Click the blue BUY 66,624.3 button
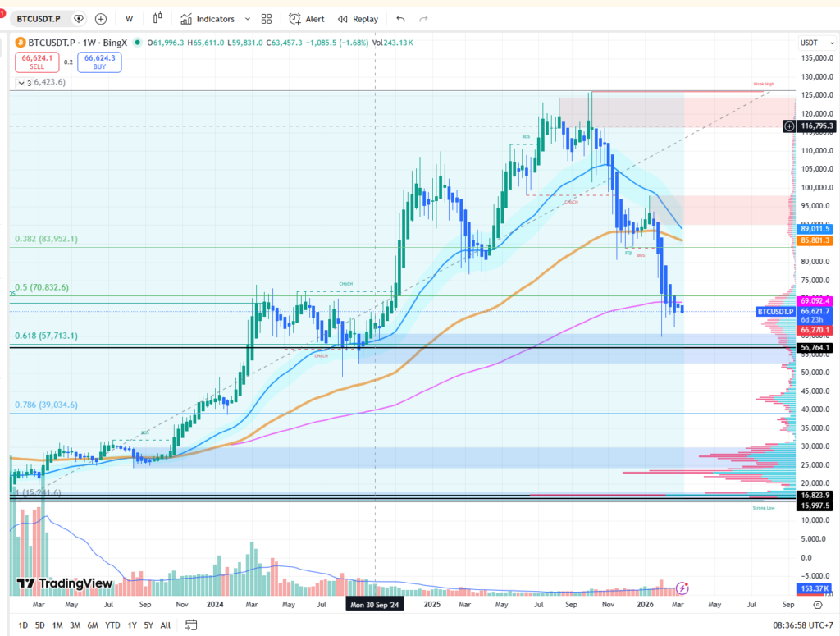The height and width of the screenshot is (636, 840). 99,62
